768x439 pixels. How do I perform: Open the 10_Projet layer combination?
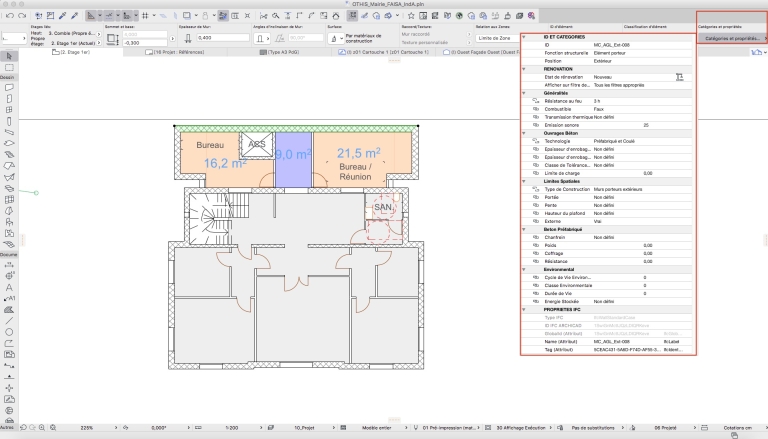pos(304,428)
